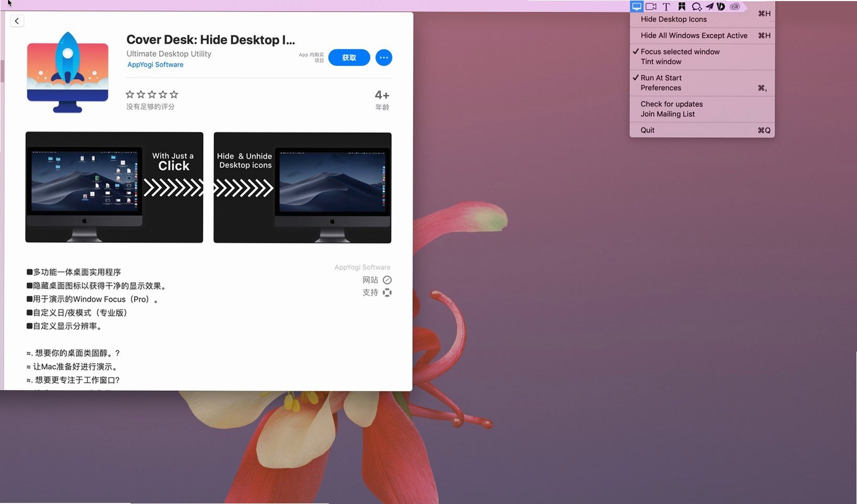This screenshot has width=857, height=504.
Task: Go back with the App Store back arrow
Action: (17, 21)
